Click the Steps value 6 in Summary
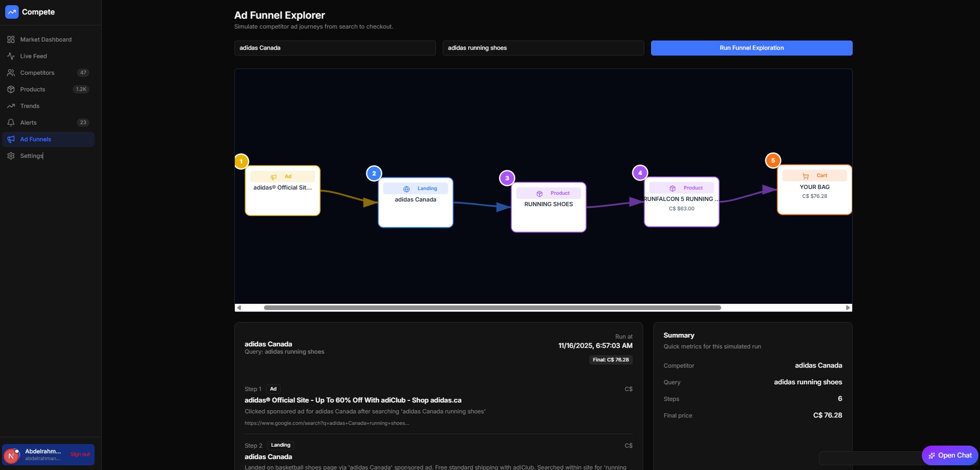This screenshot has height=470, width=980. point(840,399)
